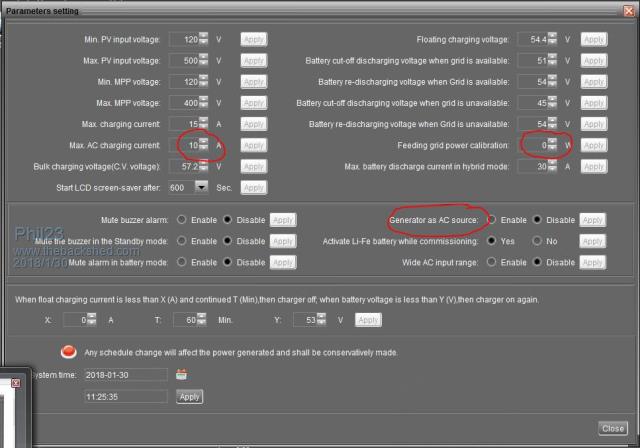Viewport: 640px width, 448px height.
Task: Close the small background window at bottom left
Action: tap(15, 382)
